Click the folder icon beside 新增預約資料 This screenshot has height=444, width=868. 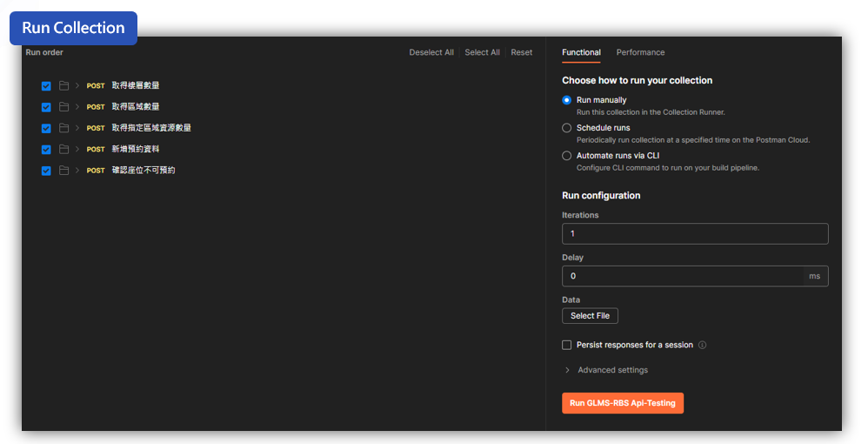point(64,149)
